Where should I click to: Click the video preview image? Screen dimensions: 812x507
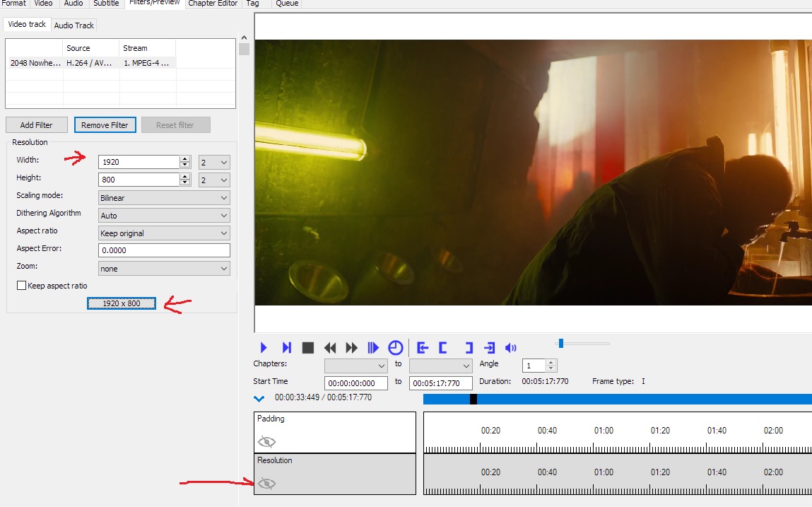point(534,172)
